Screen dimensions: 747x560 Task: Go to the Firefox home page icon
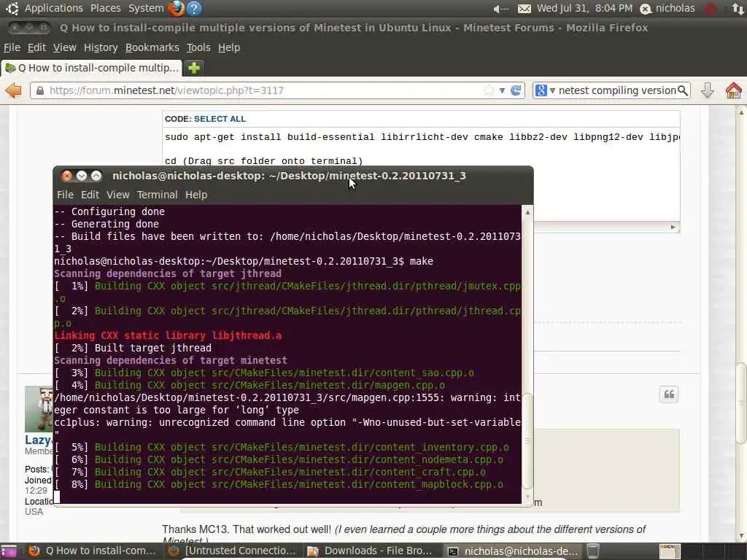coord(734,90)
